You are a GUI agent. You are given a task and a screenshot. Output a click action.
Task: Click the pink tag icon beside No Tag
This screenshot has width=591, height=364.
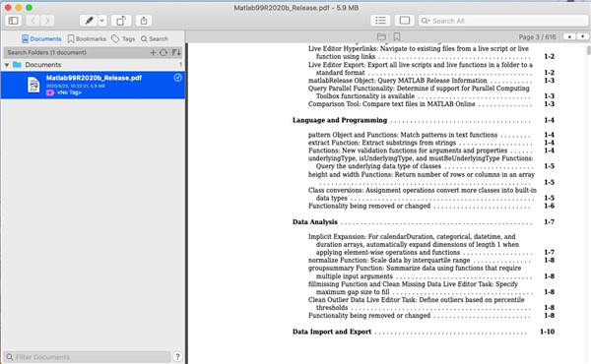coord(50,92)
